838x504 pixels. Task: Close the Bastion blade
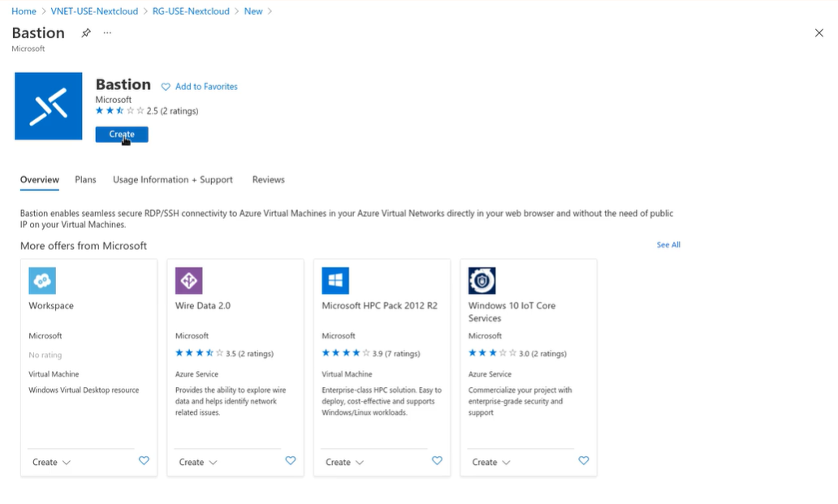coord(819,33)
